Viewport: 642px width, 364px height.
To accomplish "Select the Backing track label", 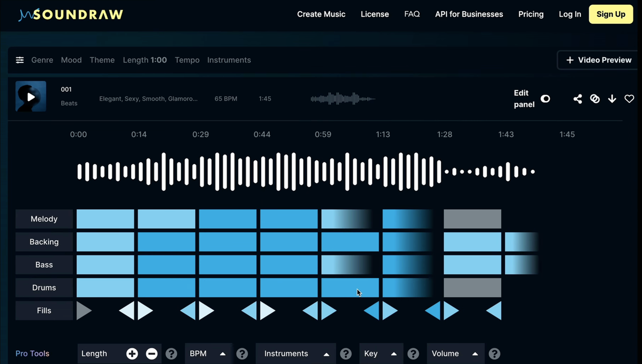I will tap(44, 242).
